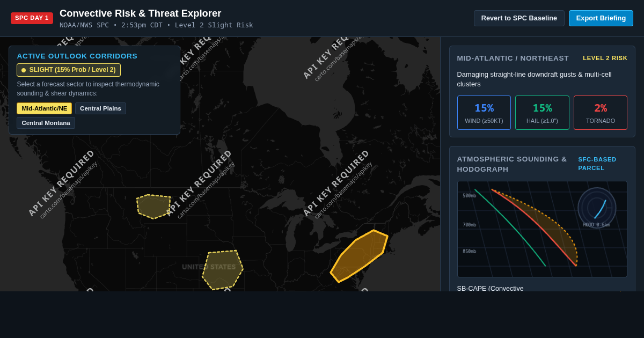Screen dimensions: 644x338
Task: Select the Mid-Atlantic orange risk polygon on map
Action: pyautogui.click(x=359, y=256)
